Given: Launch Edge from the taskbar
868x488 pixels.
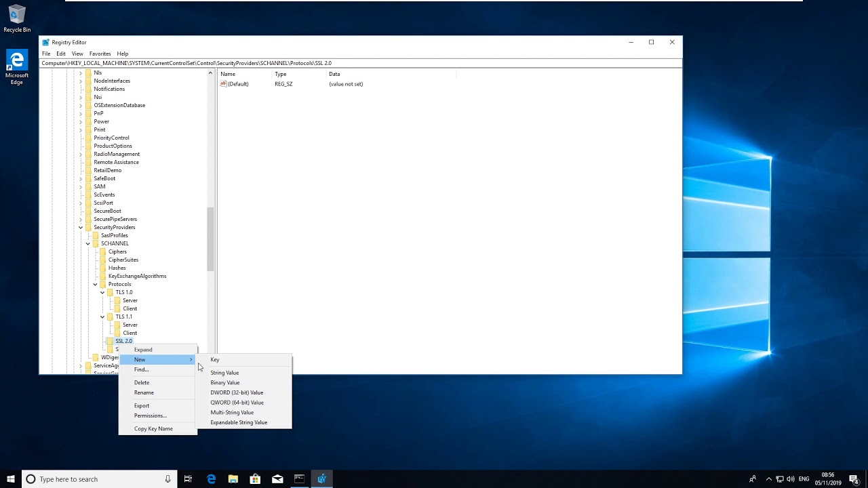Looking at the screenshot, I should 212,479.
